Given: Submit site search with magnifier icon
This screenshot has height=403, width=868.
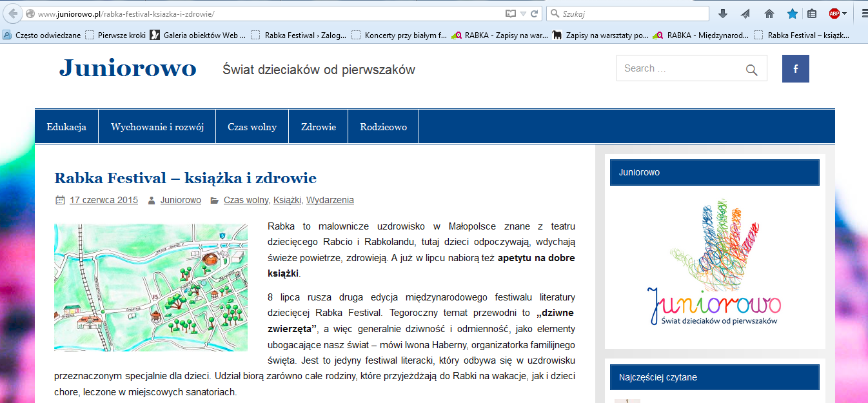Looking at the screenshot, I should 752,70.
